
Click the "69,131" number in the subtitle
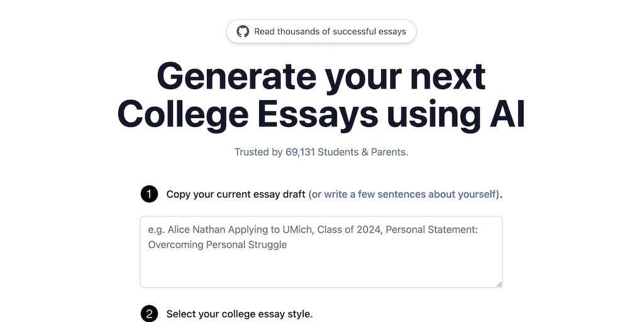coord(300,152)
